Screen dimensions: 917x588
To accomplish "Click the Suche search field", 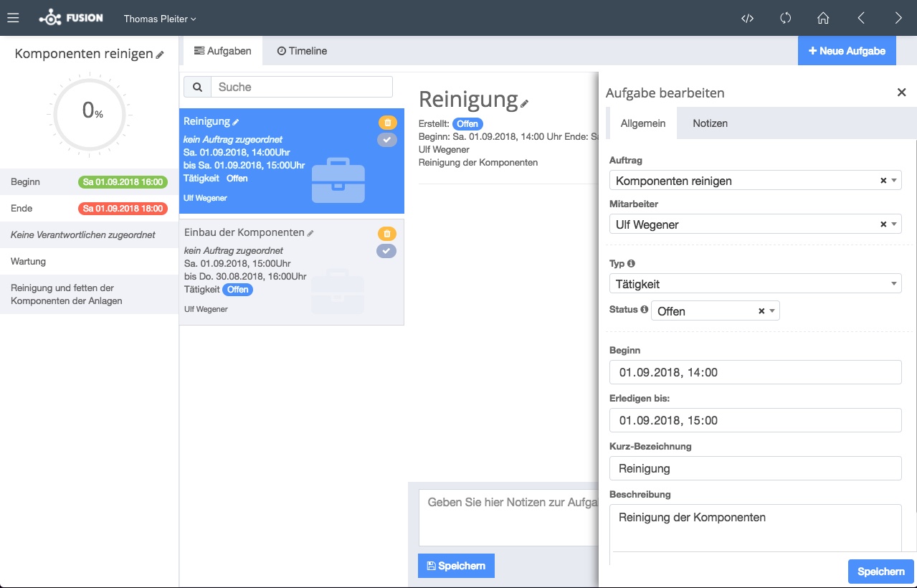I will (302, 87).
